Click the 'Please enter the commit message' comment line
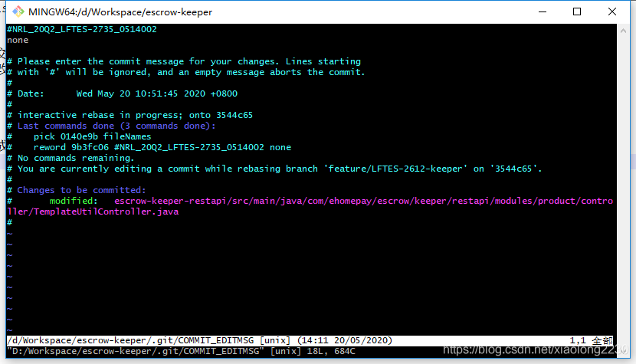636x364 pixels. click(184, 61)
